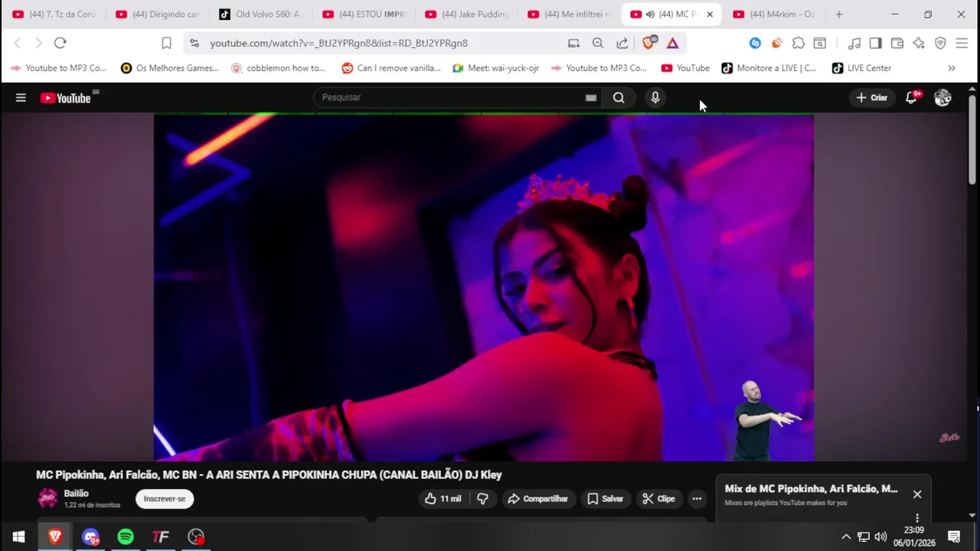Install app icon in address bar

point(573,44)
